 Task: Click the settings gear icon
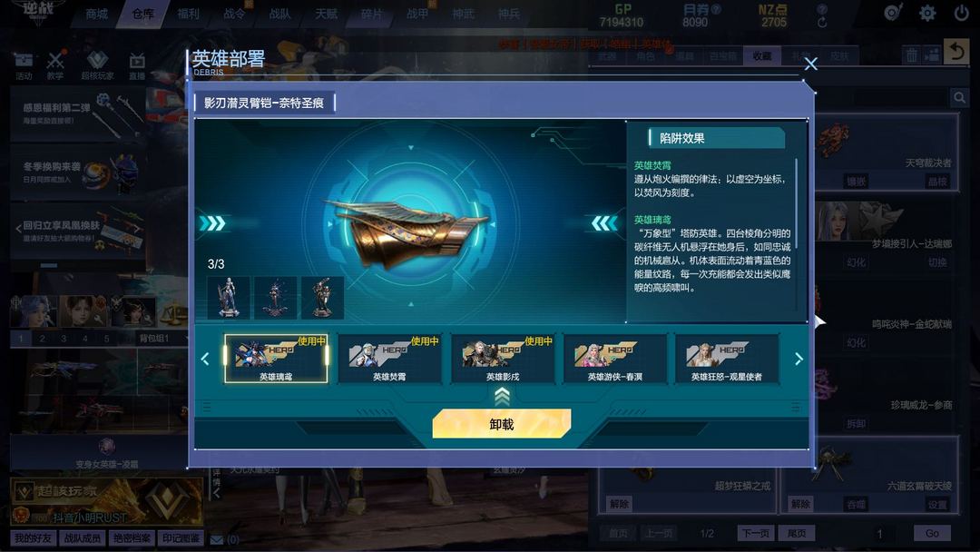point(927,13)
